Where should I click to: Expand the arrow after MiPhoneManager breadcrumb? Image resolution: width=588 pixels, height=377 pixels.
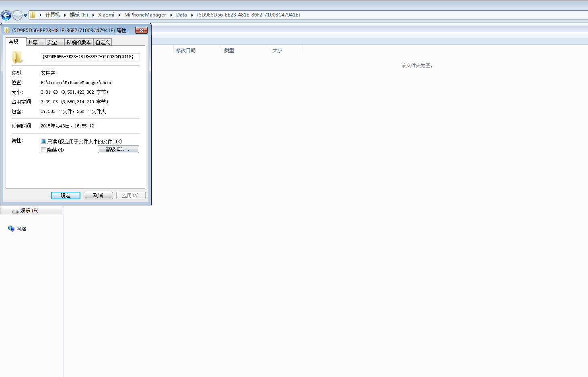pos(171,15)
